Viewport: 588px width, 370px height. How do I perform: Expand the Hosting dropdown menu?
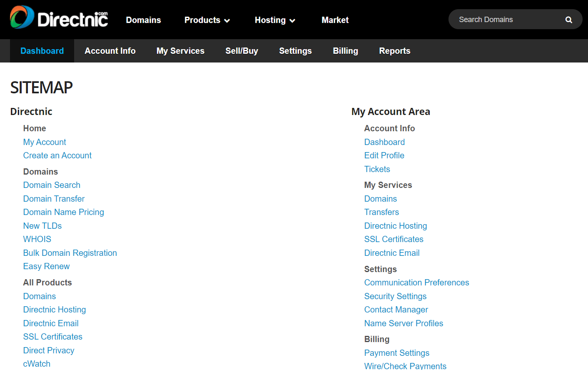pyautogui.click(x=275, y=20)
